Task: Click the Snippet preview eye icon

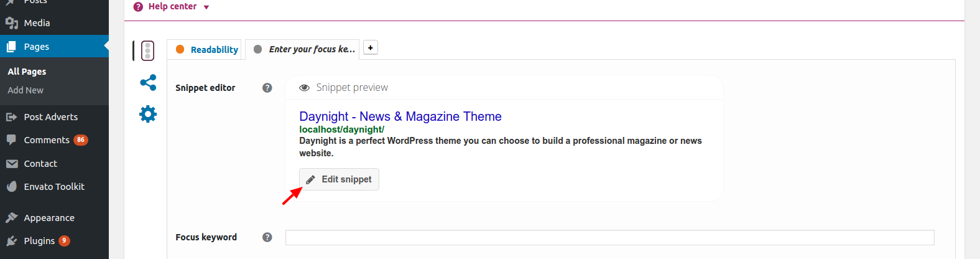Action: coord(305,88)
